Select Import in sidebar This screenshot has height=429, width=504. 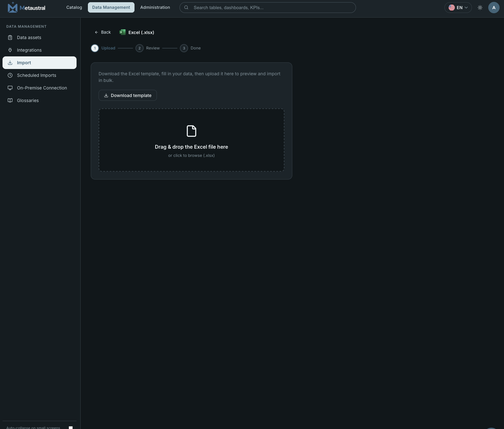point(39,63)
